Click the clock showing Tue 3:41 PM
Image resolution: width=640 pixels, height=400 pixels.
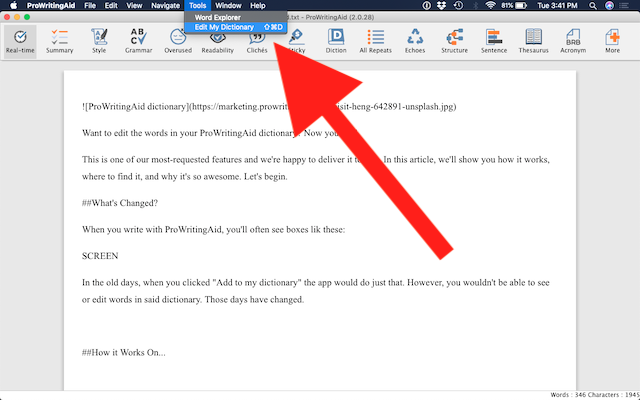click(x=557, y=5)
